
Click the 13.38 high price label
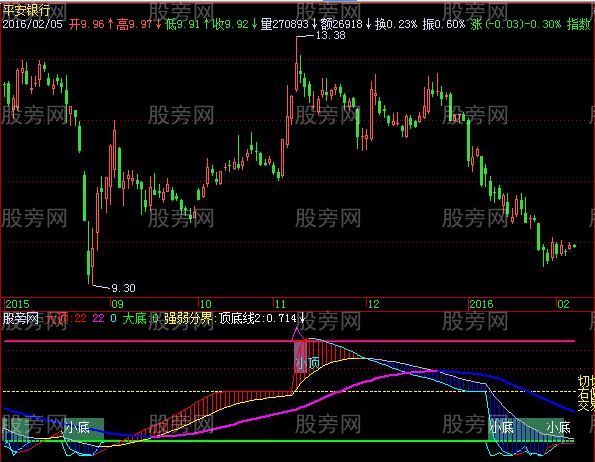[330, 36]
